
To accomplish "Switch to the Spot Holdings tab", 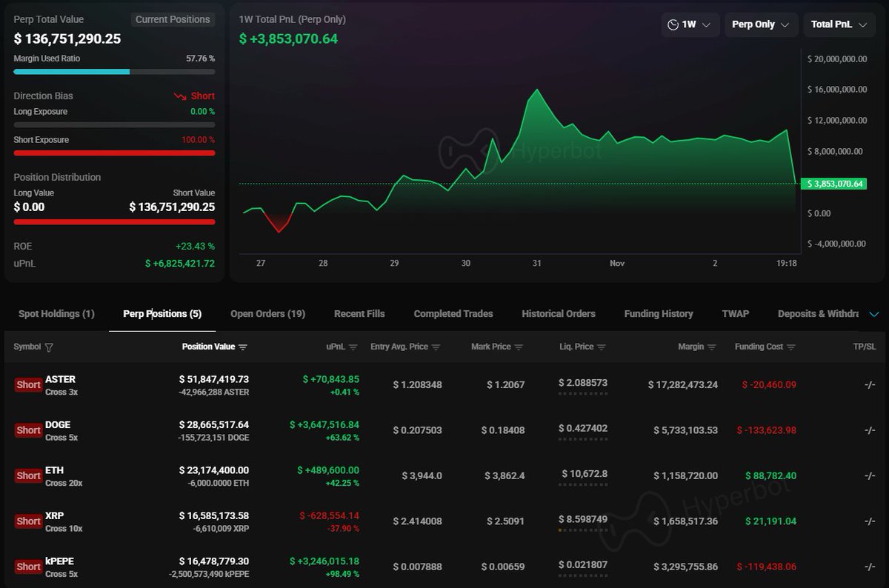I will pyautogui.click(x=56, y=314).
